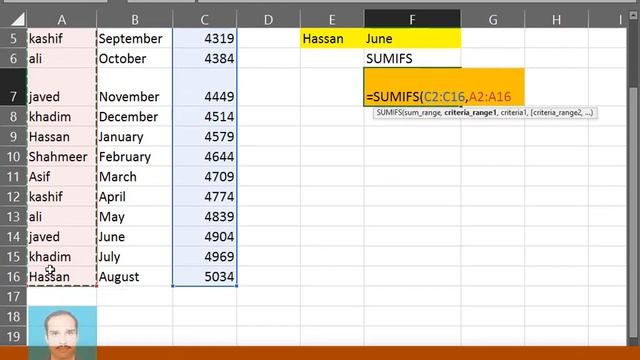Select column B header
This screenshot has height=360, width=640.
pos(135,19)
